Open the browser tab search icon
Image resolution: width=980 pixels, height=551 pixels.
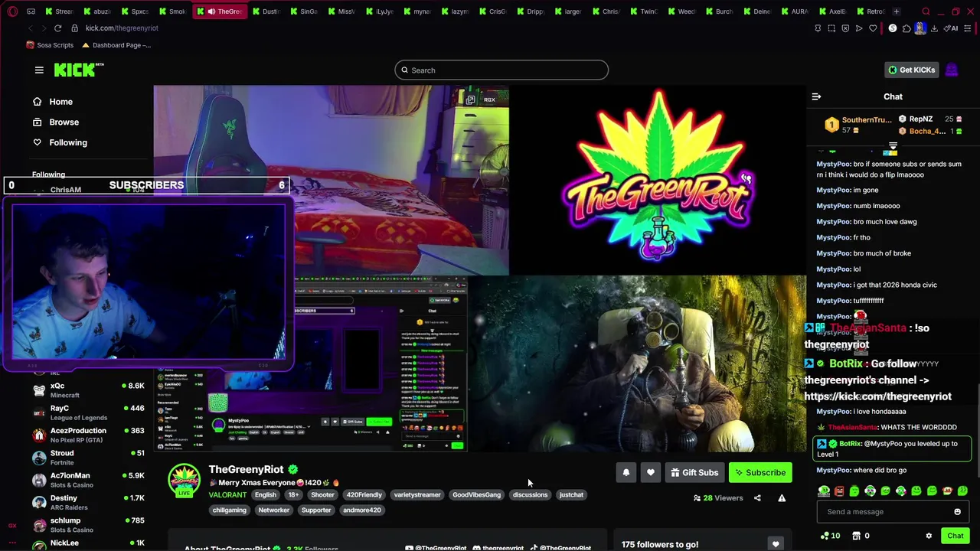pyautogui.click(x=926, y=11)
